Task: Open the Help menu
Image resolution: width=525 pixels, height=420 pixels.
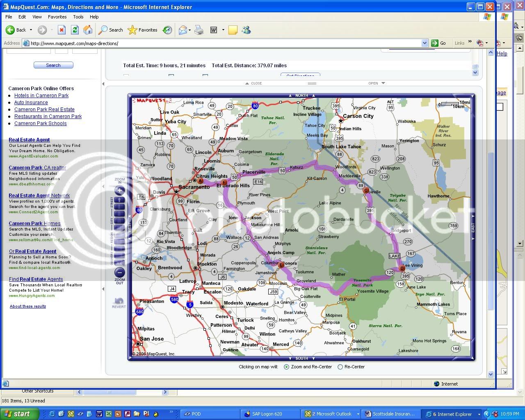Action: (x=94, y=17)
